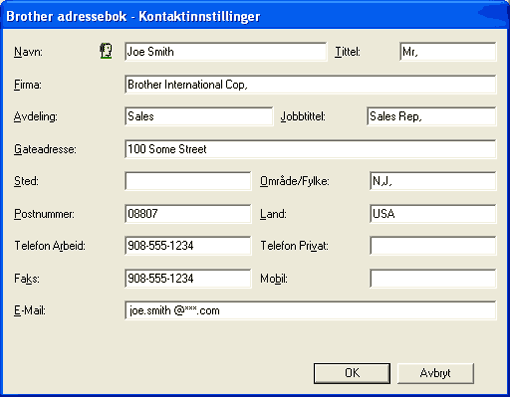Click the Firma field with Brother International
The image size is (510, 397).
(310, 84)
